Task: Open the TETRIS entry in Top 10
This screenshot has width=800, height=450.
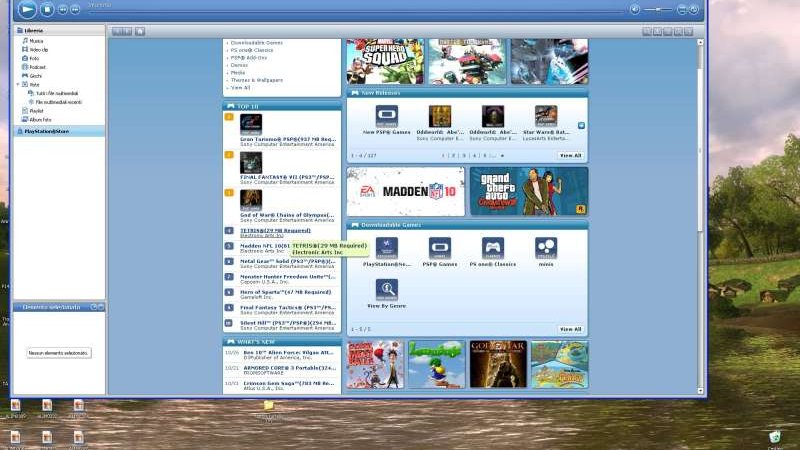Action: (x=275, y=231)
